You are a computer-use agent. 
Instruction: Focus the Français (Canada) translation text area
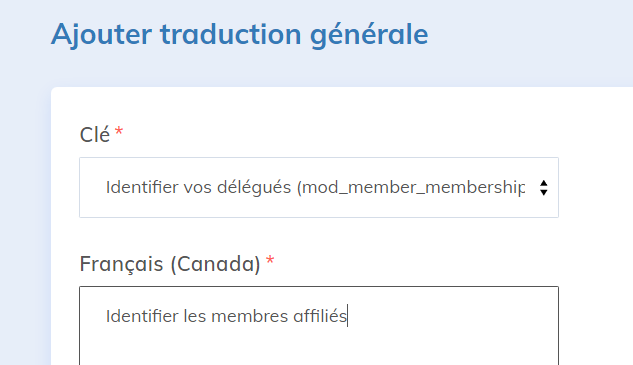319,326
